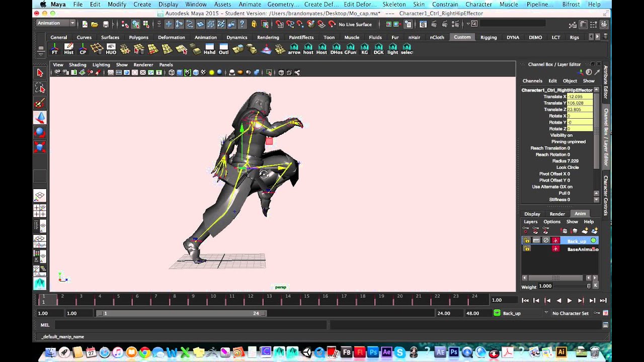This screenshot has width=644, height=362.
Task: Switch to the Display layer tab
Action: point(532,214)
